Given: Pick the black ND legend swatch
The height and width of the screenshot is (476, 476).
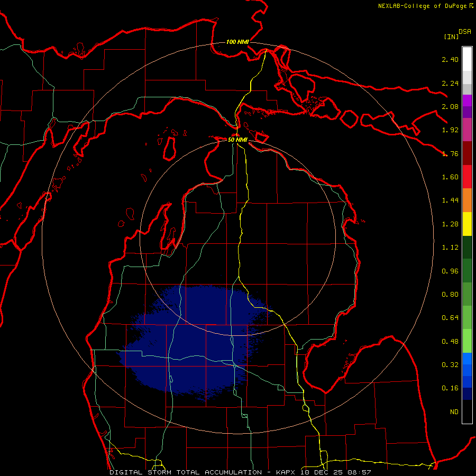Looking at the screenshot, I should click(467, 411).
